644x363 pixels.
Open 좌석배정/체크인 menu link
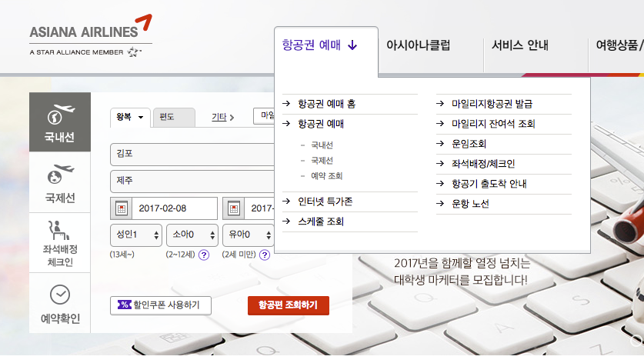pyautogui.click(x=483, y=164)
